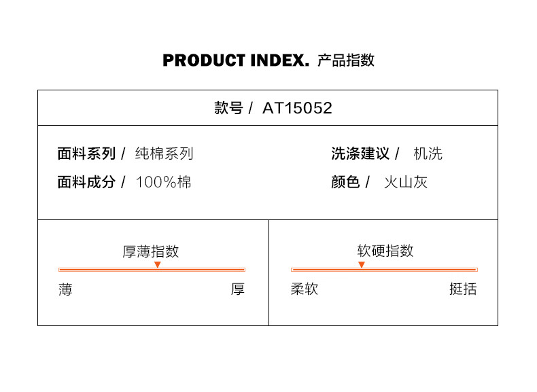537x392 pixels.
Task: Click the 厚 end label
Action: pos(238,289)
